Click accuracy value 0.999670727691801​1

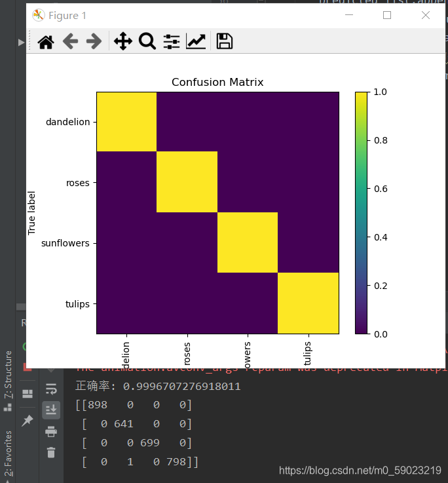[181, 386]
